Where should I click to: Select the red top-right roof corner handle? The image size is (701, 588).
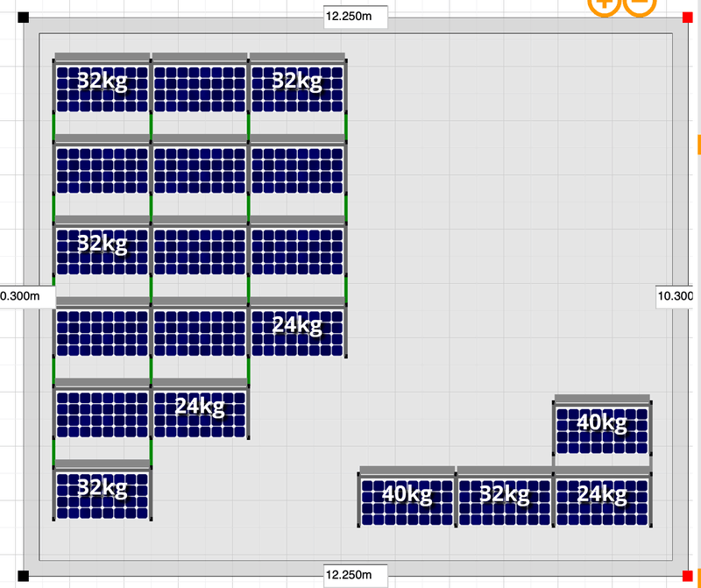click(688, 18)
